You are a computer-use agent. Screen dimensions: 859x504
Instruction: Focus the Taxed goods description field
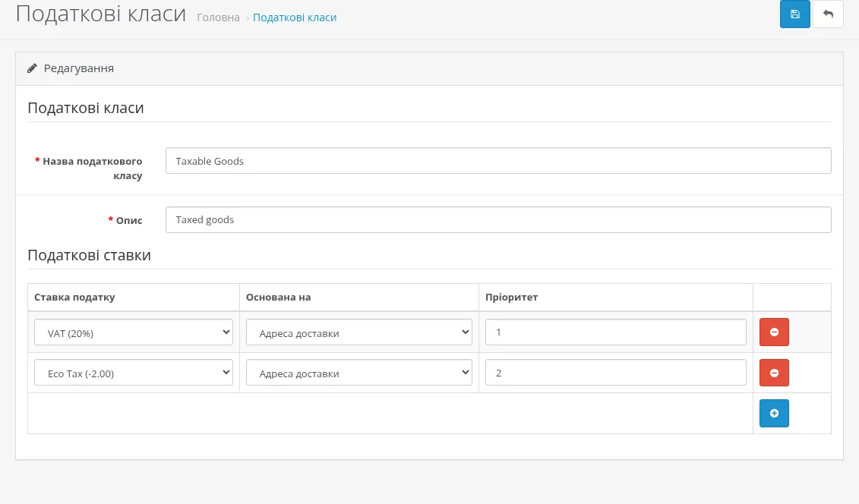click(x=498, y=220)
